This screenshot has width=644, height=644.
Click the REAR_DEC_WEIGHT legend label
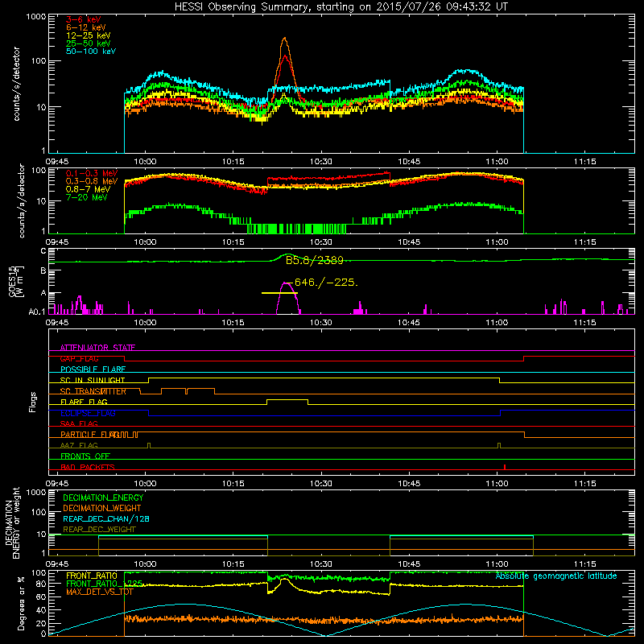tap(99, 530)
